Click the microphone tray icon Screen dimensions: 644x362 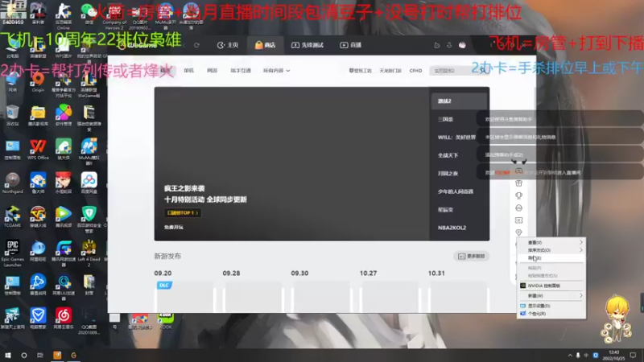[x=578, y=355]
